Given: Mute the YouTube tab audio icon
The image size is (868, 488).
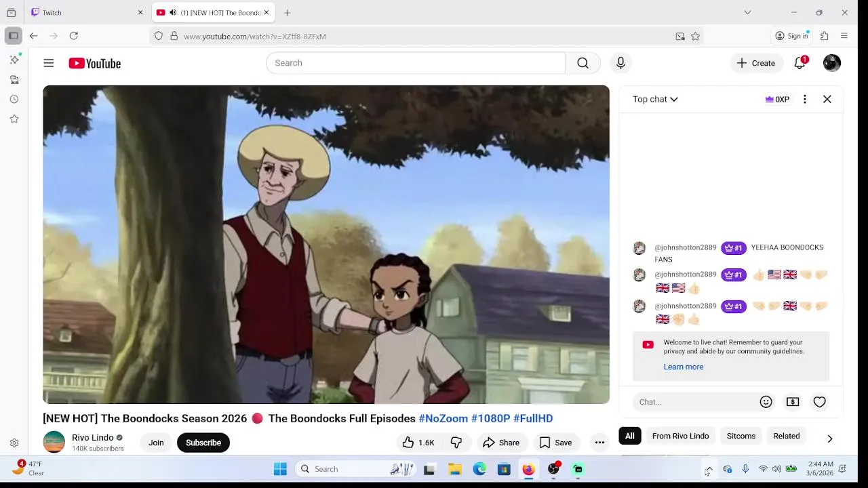Looking at the screenshot, I should (x=173, y=13).
